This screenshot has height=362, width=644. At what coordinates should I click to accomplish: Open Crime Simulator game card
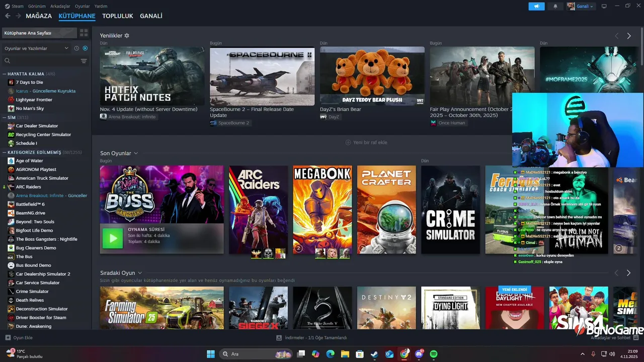click(x=451, y=210)
